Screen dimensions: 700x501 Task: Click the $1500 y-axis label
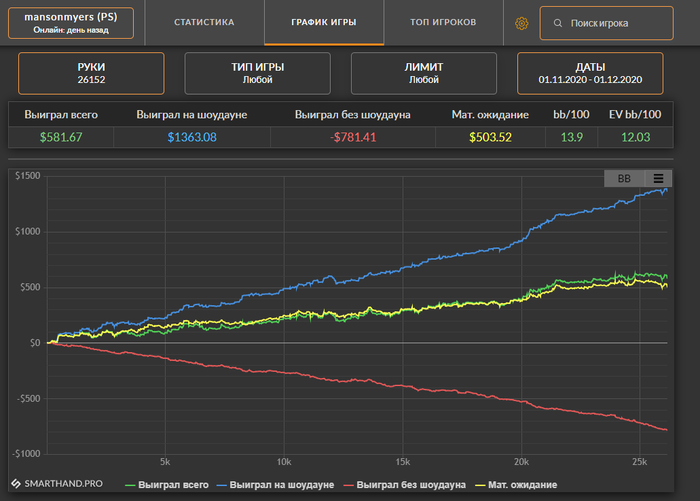coord(28,176)
